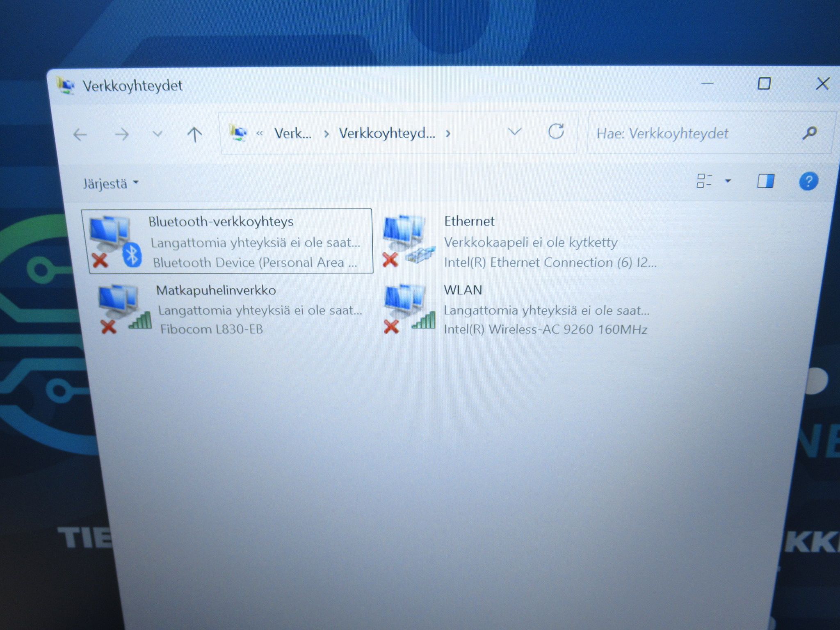Change the view layout icon
The image size is (840, 630).
click(x=704, y=181)
